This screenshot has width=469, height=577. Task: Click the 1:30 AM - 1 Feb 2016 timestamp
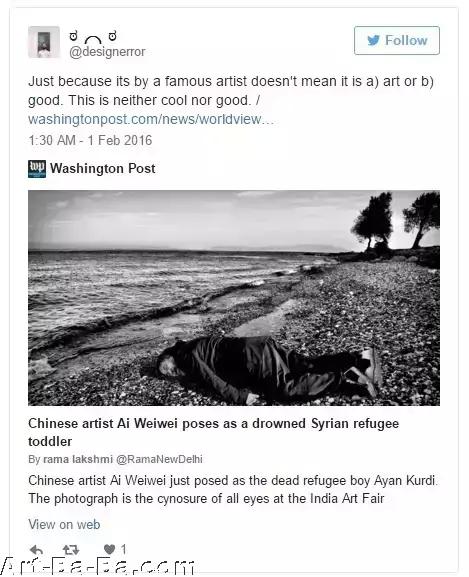(90, 140)
